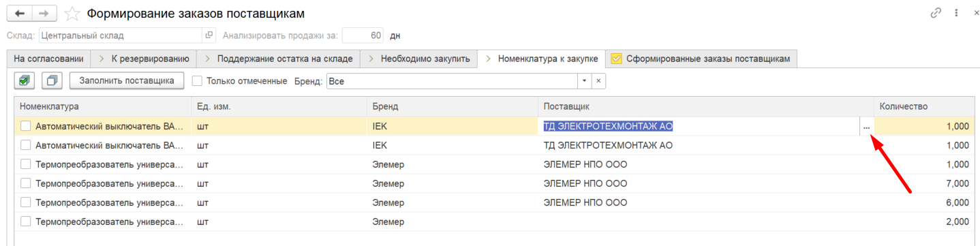The height and width of the screenshot is (246, 980).
Task: Click the sales analysis days field 60
Action: pos(363,35)
